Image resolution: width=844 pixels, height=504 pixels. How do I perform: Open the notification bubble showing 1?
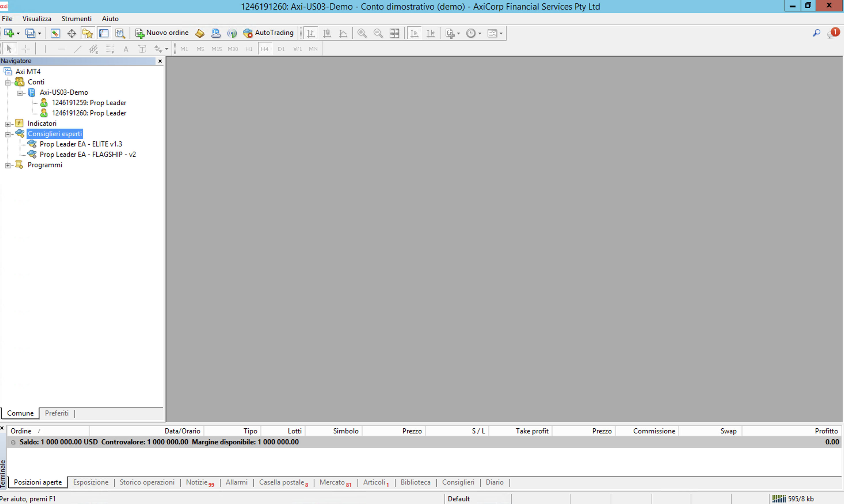pyautogui.click(x=833, y=33)
